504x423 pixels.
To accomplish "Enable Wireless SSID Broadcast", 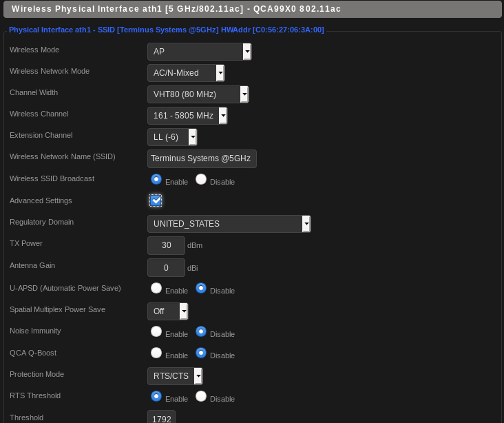I will (156, 179).
